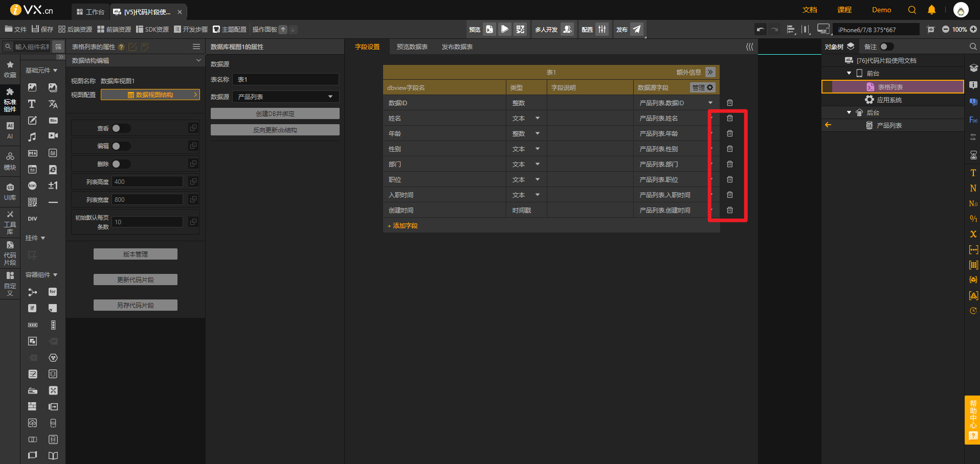Collapse the 后台 tree node
980x464 pixels.
tap(849, 112)
